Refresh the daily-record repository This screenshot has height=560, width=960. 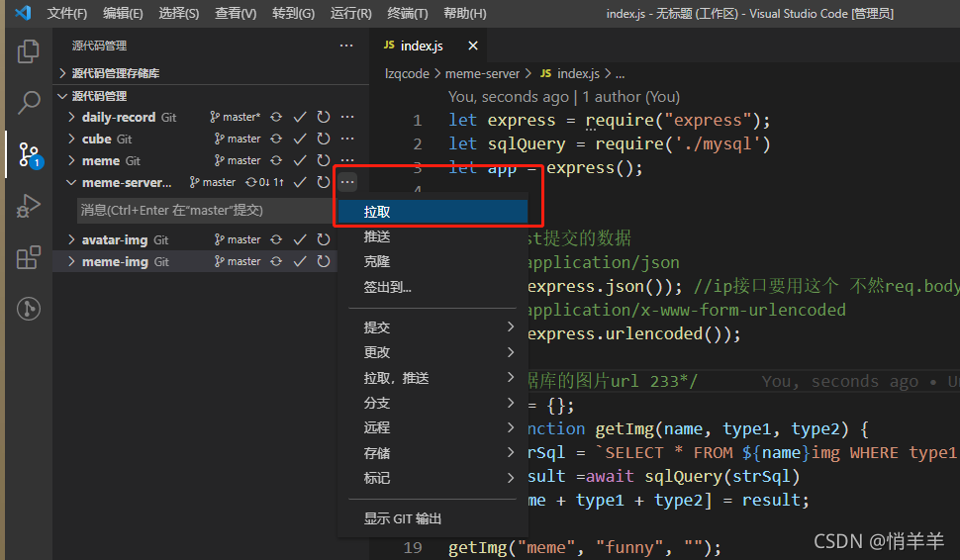(324, 117)
